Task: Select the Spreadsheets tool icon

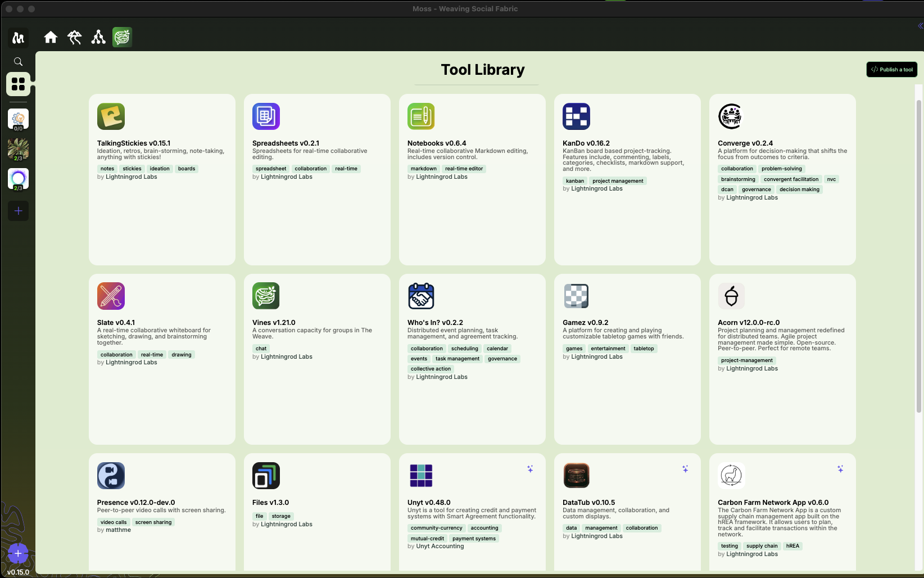Action: pos(266,116)
